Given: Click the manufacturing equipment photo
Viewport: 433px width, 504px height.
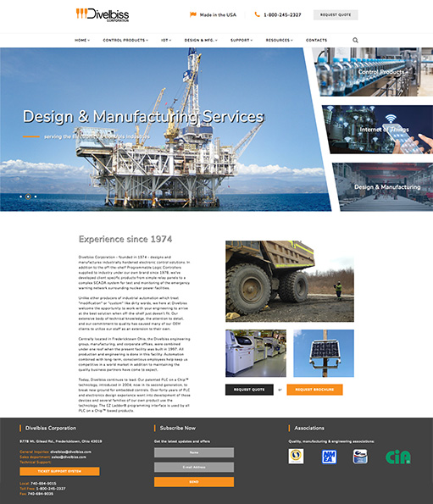Looking at the screenshot, I should pos(256,353).
